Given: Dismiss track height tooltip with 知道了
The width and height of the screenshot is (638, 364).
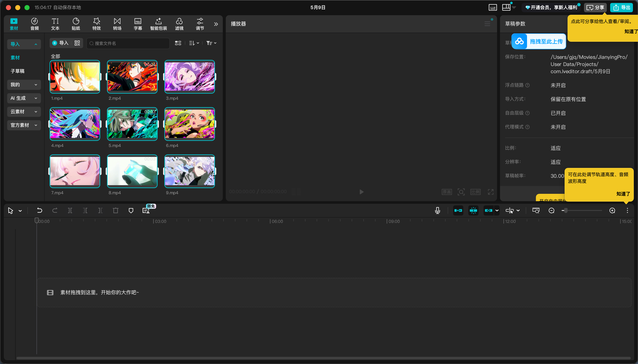Looking at the screenshot, I should point(623,194).
